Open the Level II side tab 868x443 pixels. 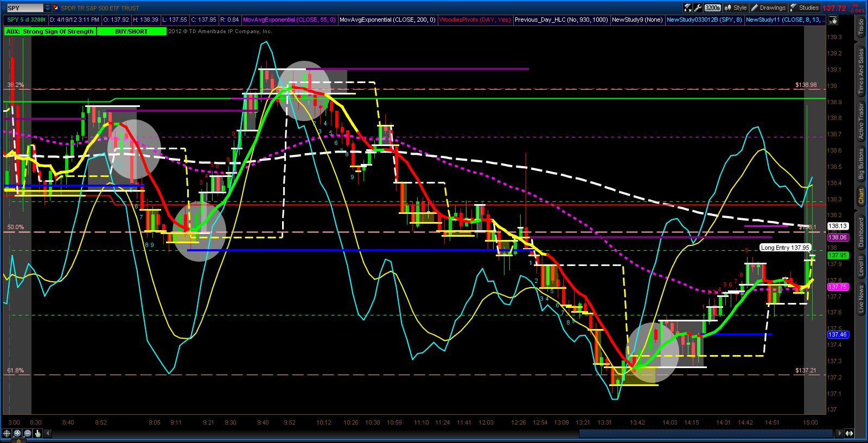[x=861, y=266]
